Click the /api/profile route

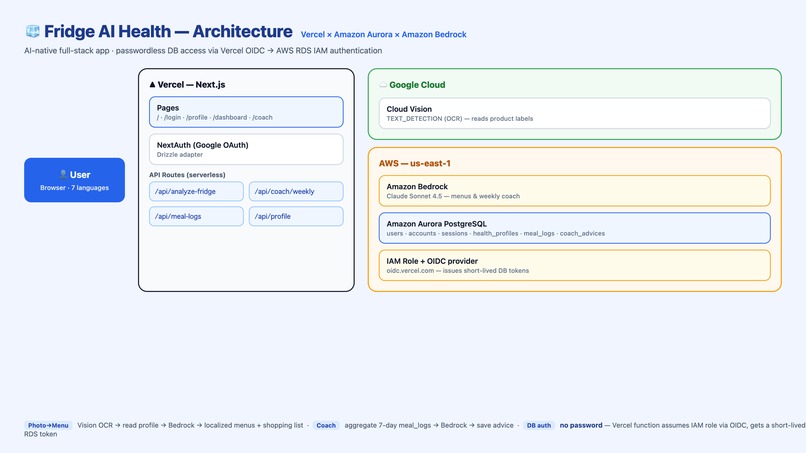(x=296, y=216)
